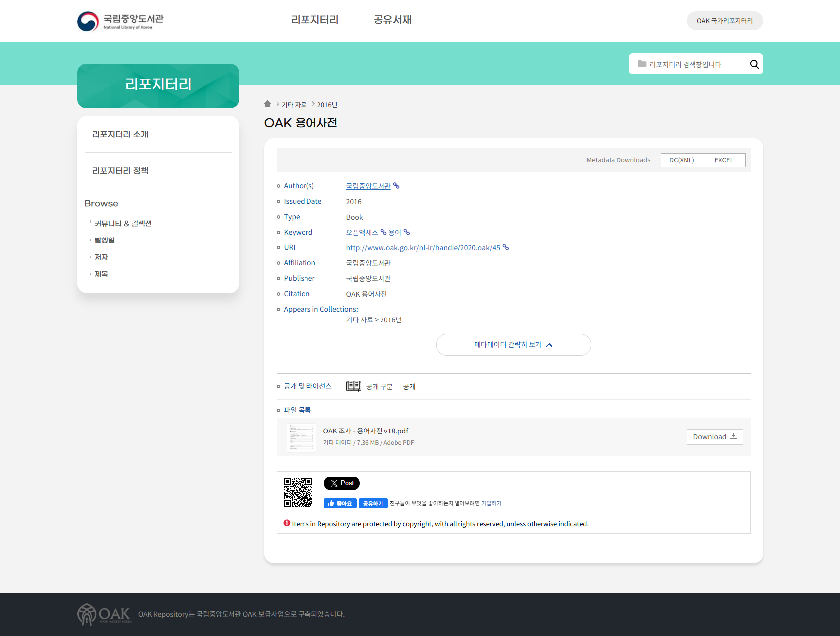Browse by 커뮤니티 & 컬렉션

pyautogui.click(x=123, y=224)
